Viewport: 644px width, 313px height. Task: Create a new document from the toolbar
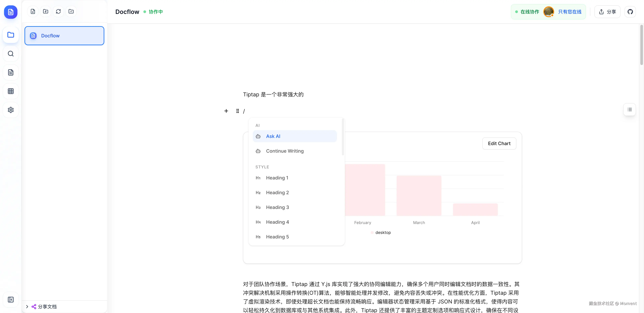[33, 11]
